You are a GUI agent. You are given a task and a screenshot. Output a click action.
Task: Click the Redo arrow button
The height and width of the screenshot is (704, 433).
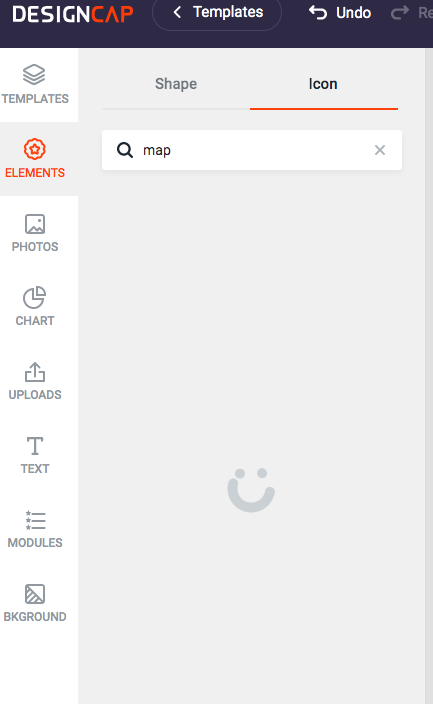(x=400, y=13)
